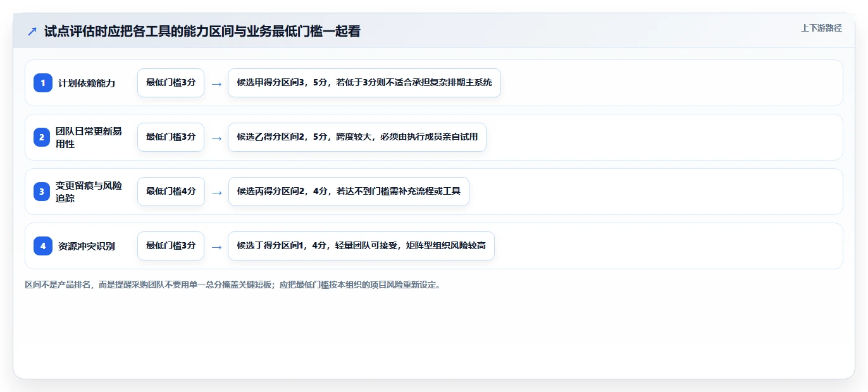Click the arrow icon in the 变更留痕与风险追踪 row
This screenshot has width=868, height=392.
216,192
